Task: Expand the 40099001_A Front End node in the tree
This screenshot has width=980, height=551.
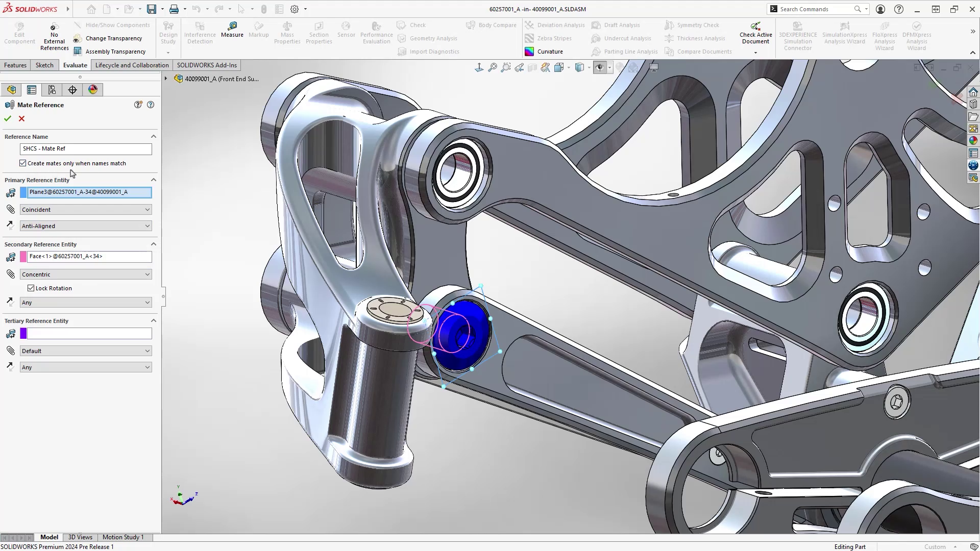Action: coord(166,78)
